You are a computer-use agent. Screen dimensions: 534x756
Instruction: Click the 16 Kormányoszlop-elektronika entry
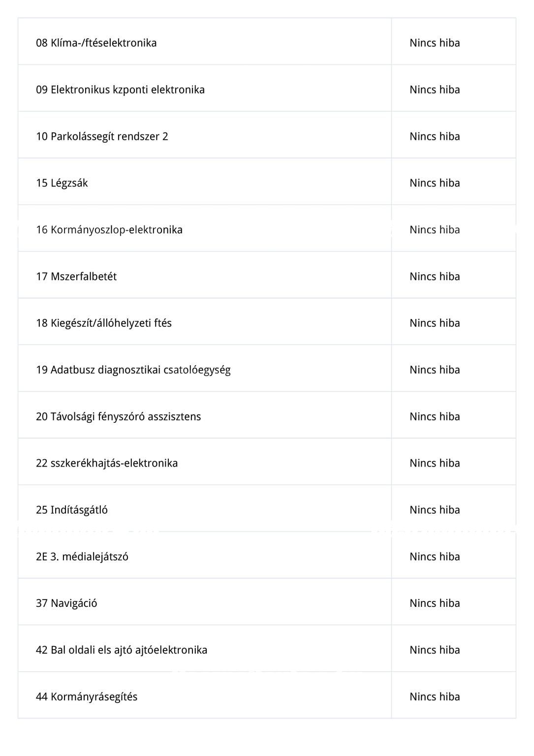(267, 228)
